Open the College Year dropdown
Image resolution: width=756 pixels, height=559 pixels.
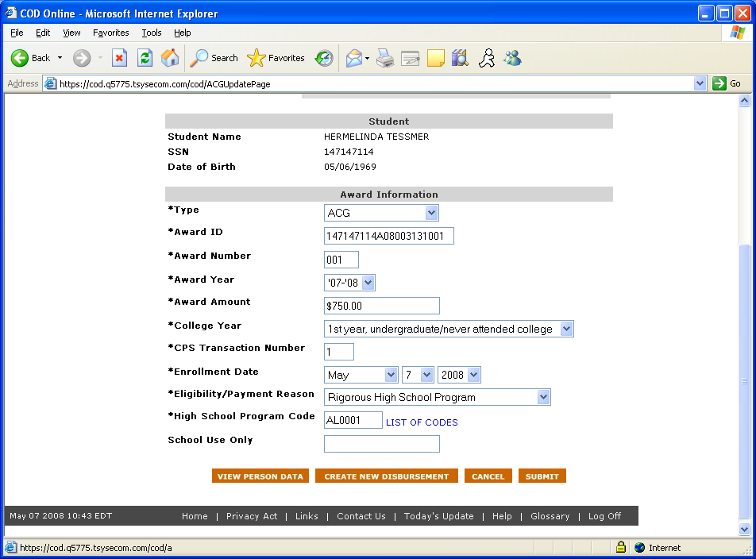(x=449, y=329)
